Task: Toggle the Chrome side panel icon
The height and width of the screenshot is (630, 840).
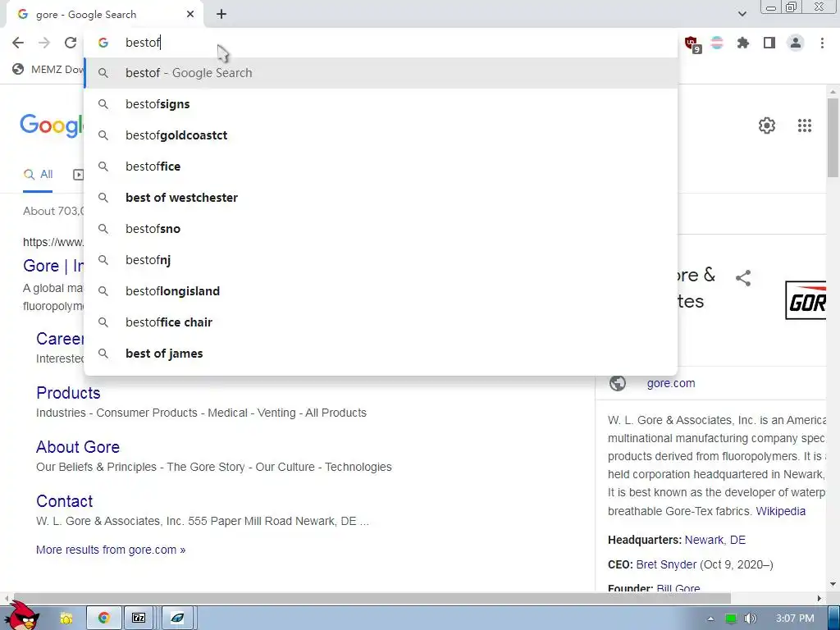Action: [x=769, y=43]
